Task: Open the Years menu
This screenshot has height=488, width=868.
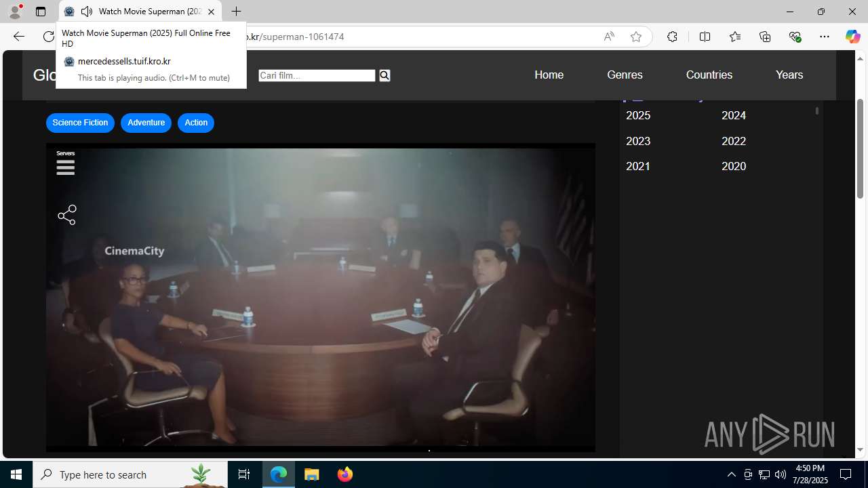Action: pyautogui.click(x=789, y=75)
